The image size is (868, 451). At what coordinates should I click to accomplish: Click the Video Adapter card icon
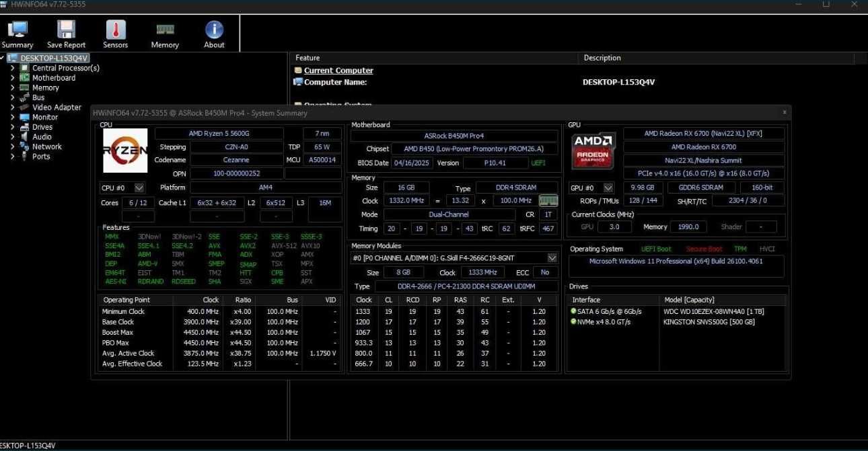(x=25, y=108)
